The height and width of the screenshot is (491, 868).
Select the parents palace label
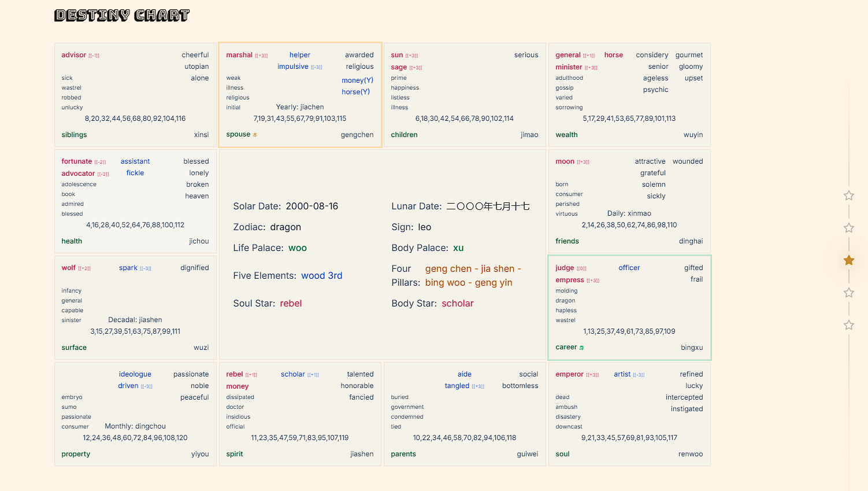click(x=403, y=454)
